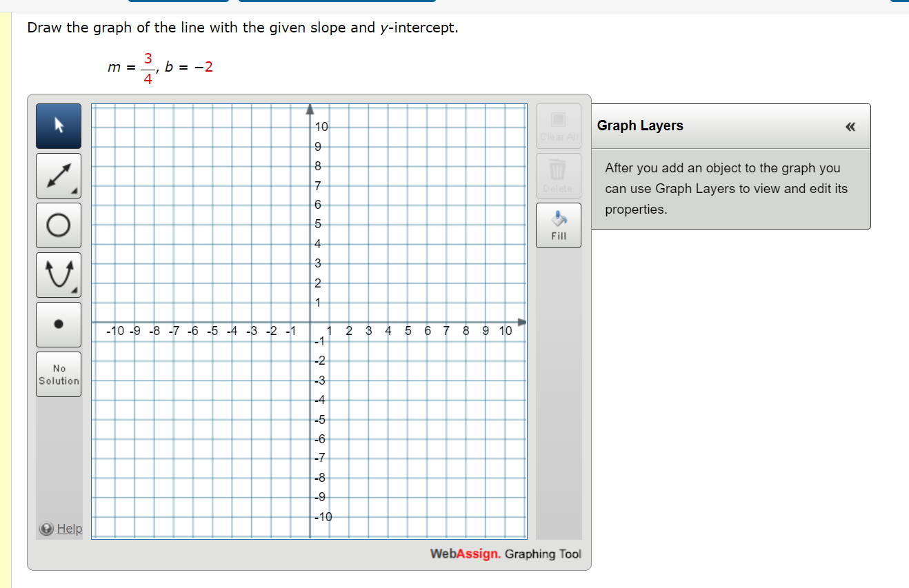This screenshot has height=588, width=909.
Task: Switch to the wider browser tab
Action: click(337, 3)
